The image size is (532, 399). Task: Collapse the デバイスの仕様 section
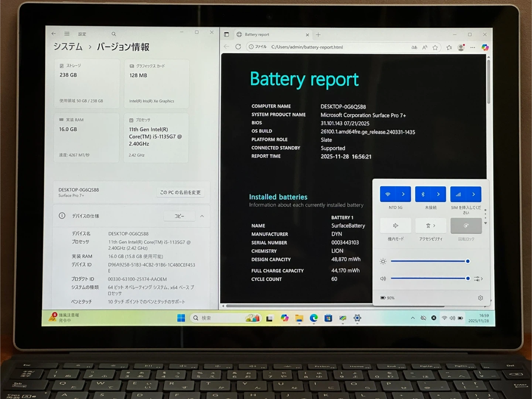pos(202,216)
